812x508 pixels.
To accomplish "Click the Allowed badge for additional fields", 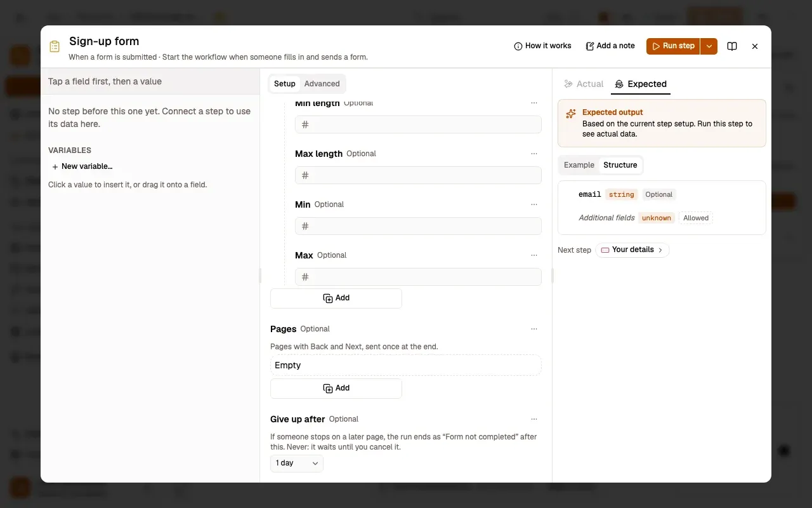I will click(x=696, y=218).
